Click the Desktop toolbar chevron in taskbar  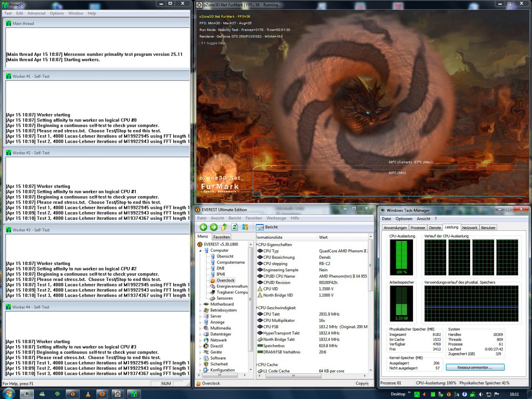click(409, 392)
